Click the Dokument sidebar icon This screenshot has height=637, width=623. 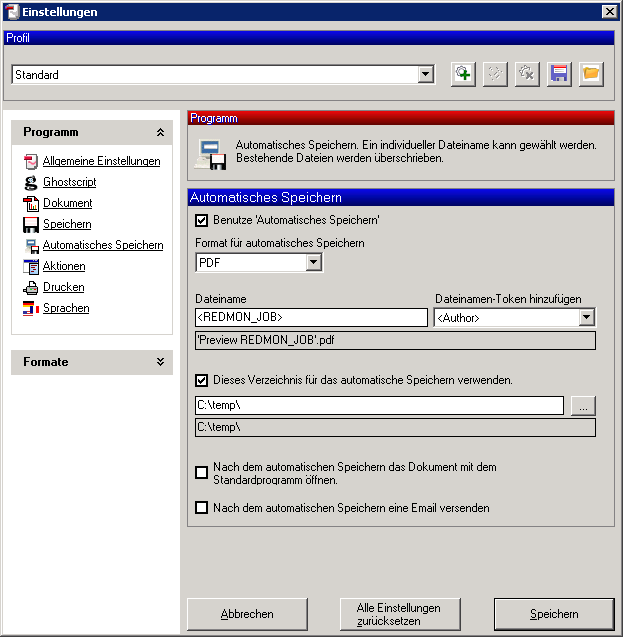pyautogui.click(x=31, y=204)
